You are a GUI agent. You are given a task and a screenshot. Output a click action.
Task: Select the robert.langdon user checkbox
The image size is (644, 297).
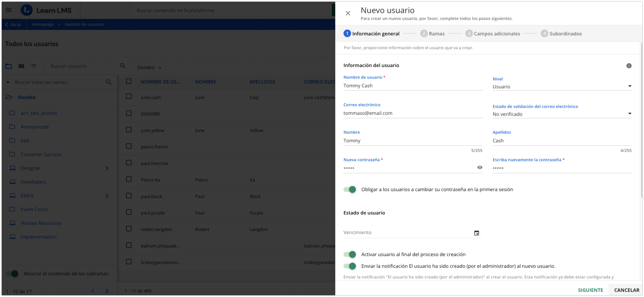[129, 229]
